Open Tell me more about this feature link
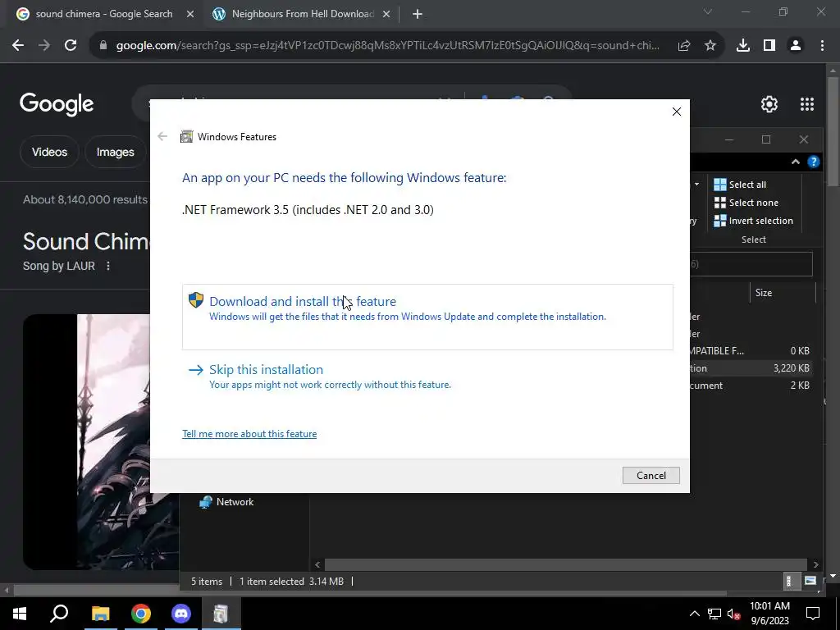 (x=249, y=434)
